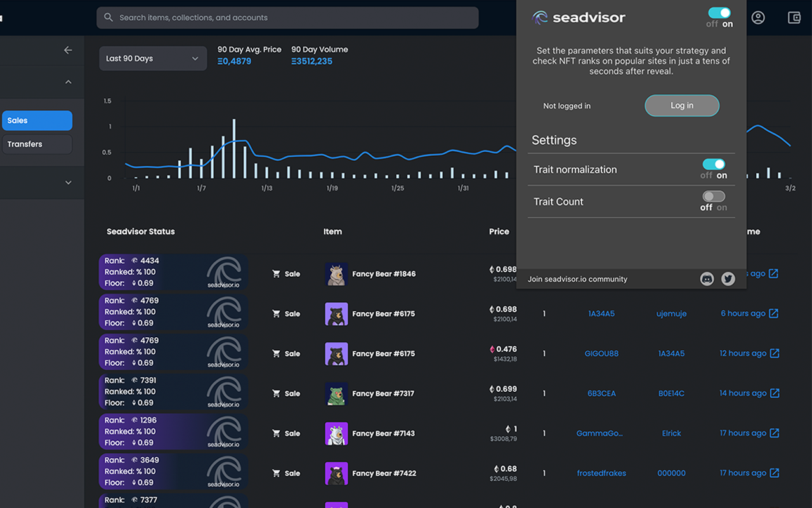Screen dimensions: 812x508
Task: Open buyer ujemuje profile link
Action: tap(671, 314)
